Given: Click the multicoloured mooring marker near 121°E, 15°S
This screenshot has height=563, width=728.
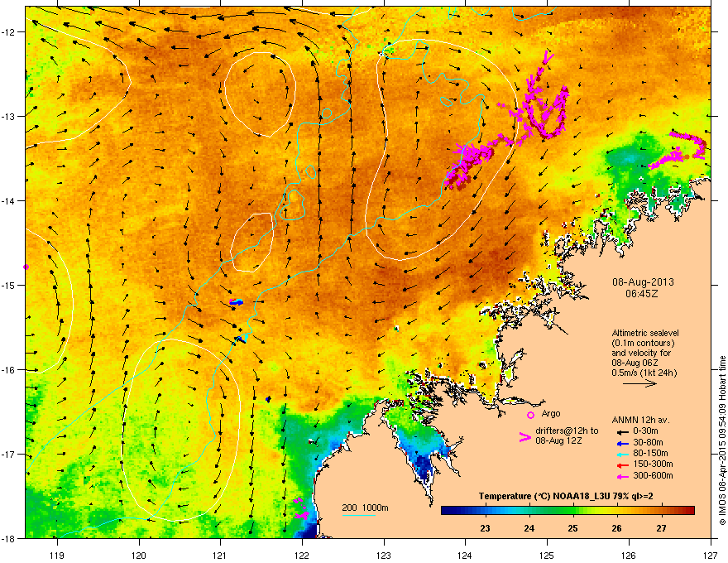Looking at the screenshot, I should [237, 302].
